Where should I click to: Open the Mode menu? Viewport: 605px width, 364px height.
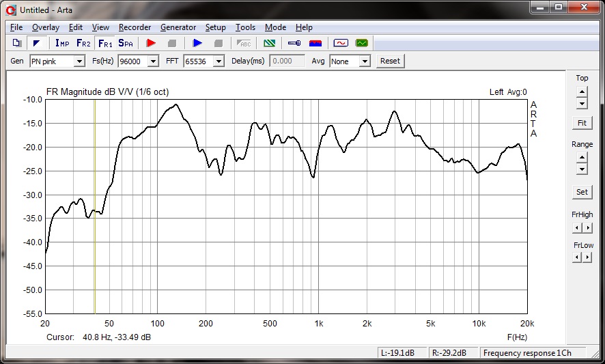pyautogui.click(x=275, y=27)
